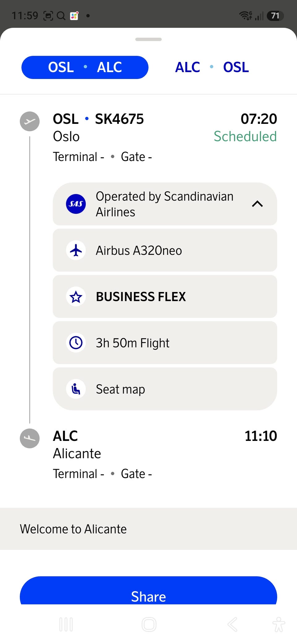
Task: Tap the departure plane icon at OSL
Action: [30, 121]
